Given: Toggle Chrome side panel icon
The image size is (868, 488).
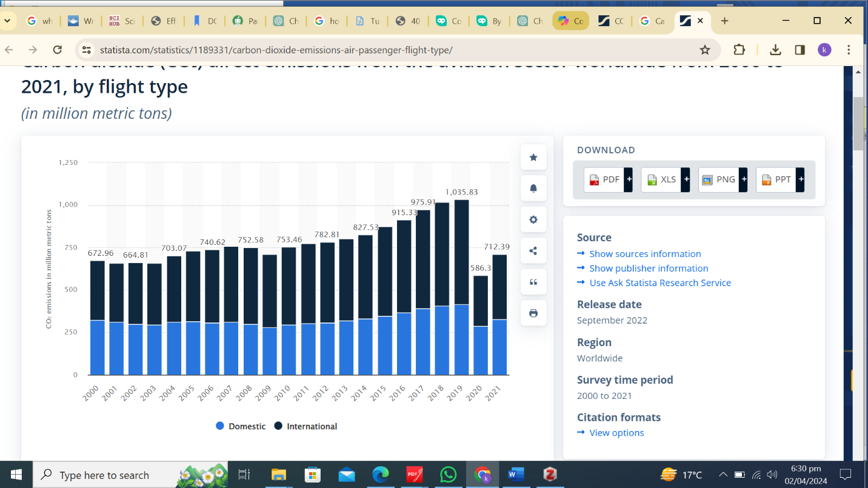Looking at the screenshot, I should pyautogui.click(x=800, y=50).
